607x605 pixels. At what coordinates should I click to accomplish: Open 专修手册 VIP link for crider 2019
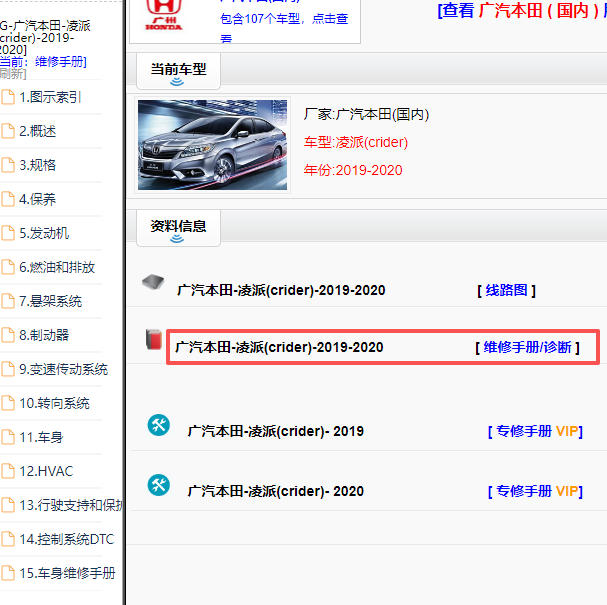(x=535, y=431)
